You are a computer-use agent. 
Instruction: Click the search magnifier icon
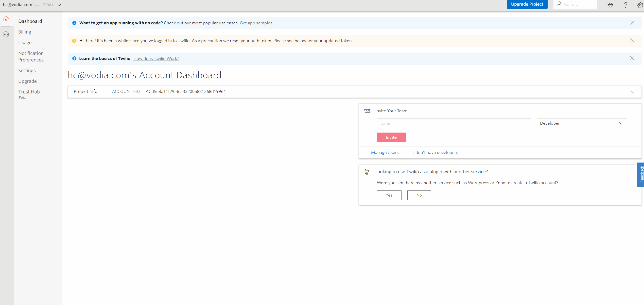(559, 4)
